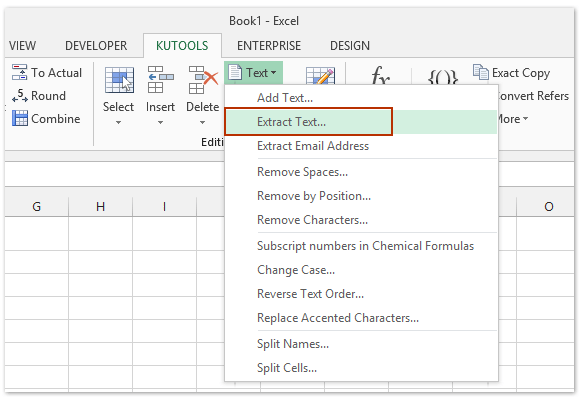
Task: Select column G header
Action: click(36, 206)
